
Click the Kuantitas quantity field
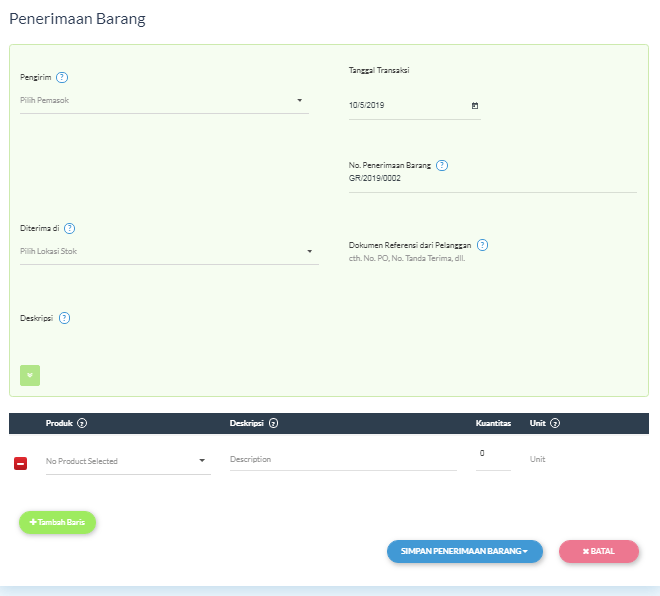coord(493,457)
